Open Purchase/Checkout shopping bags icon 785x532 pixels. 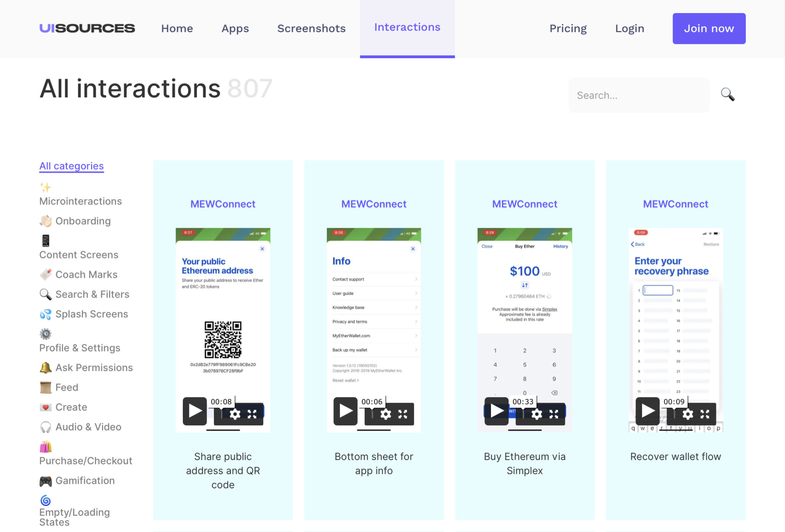pyautogui.click(x=46, y=447)
